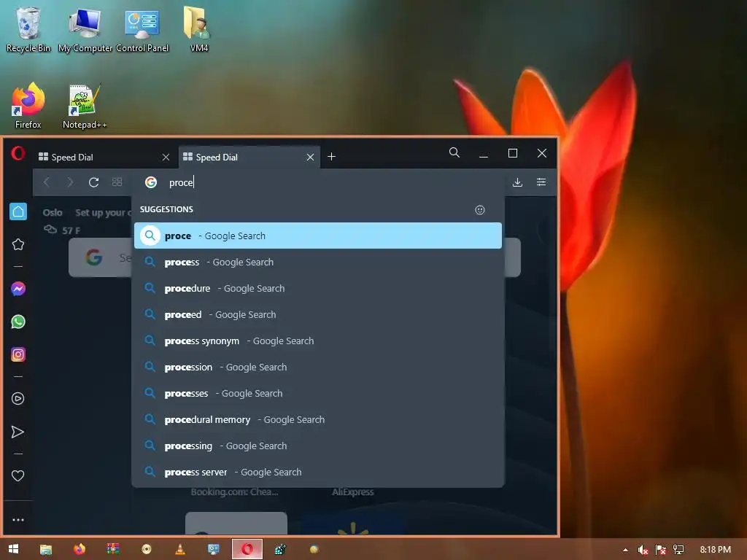Open the sidebar Home icon
Image resolution: width=747 pixels, height=560 pixels.
(18, 211)
